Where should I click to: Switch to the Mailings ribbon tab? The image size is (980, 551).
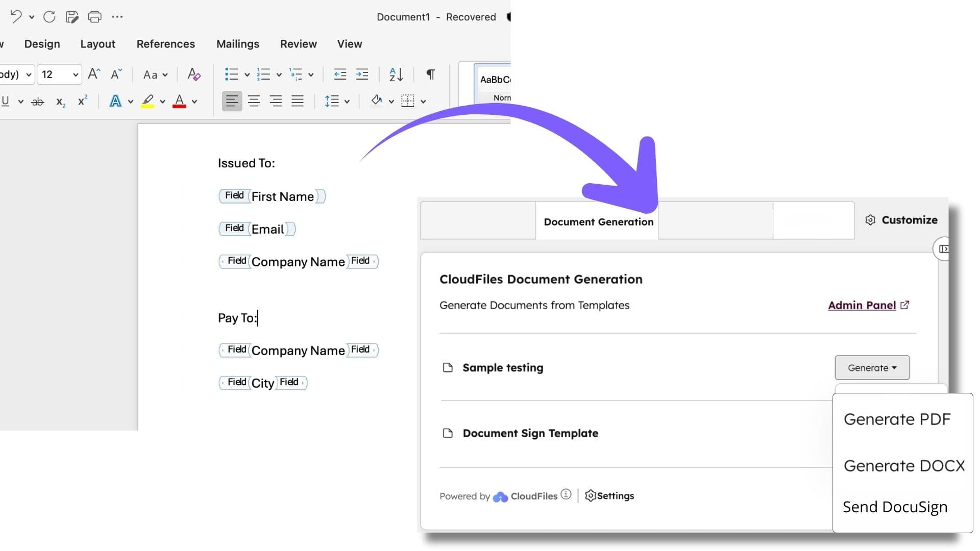click(x=238, y=44)
